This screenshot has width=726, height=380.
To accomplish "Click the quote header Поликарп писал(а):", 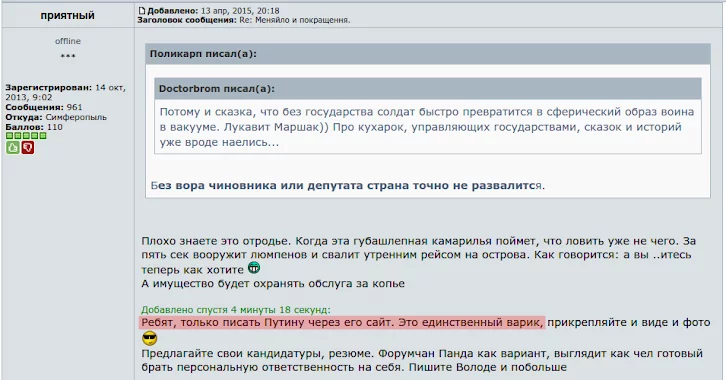I will point(428,54).
